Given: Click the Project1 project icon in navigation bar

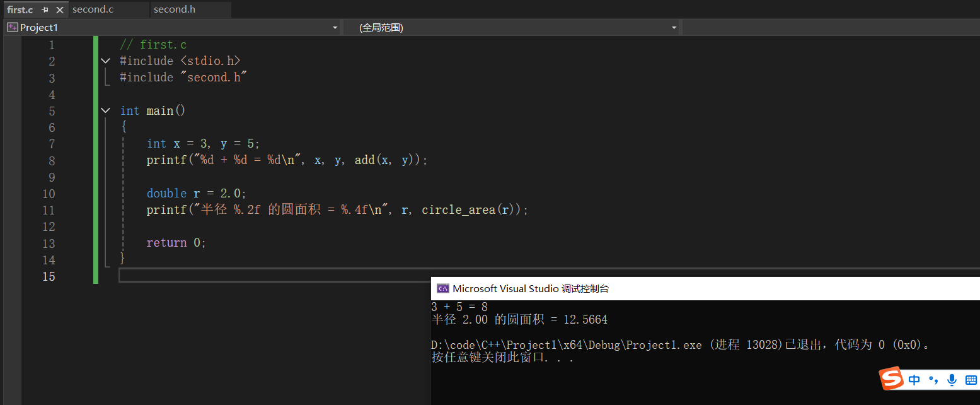Looking at the screenshot, I should (x=13, y=27).
